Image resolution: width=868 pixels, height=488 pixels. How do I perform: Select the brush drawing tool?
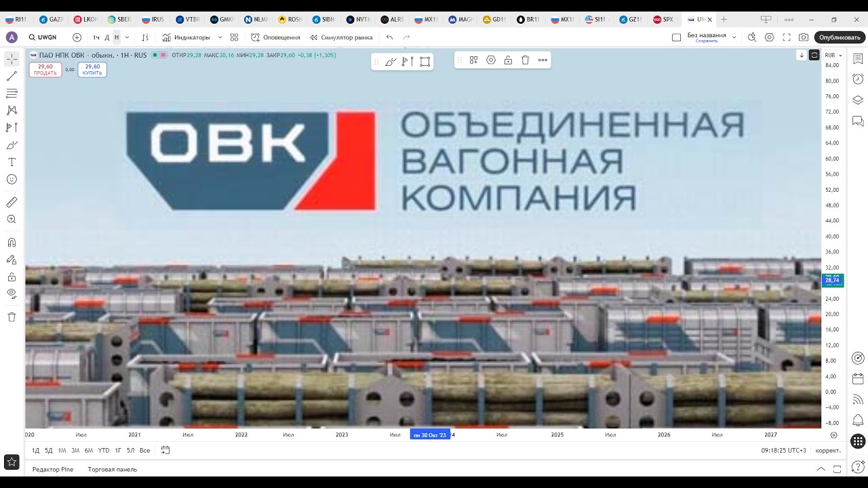[12, 145]
